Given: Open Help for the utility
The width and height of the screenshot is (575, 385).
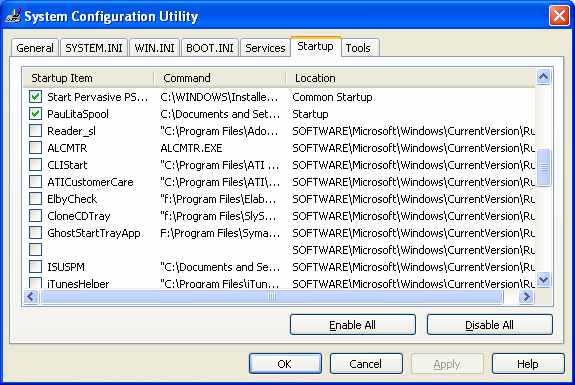Looking at the screenshot, I should coord(528,364).
